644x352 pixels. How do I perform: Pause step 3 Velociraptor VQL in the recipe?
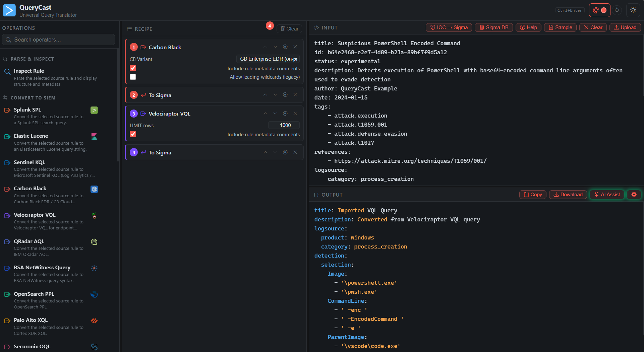click(285, 114)
